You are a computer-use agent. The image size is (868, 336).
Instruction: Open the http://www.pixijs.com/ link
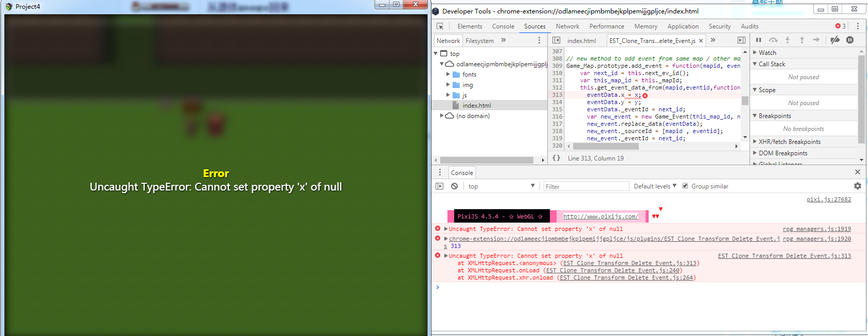tap(601, 216)
